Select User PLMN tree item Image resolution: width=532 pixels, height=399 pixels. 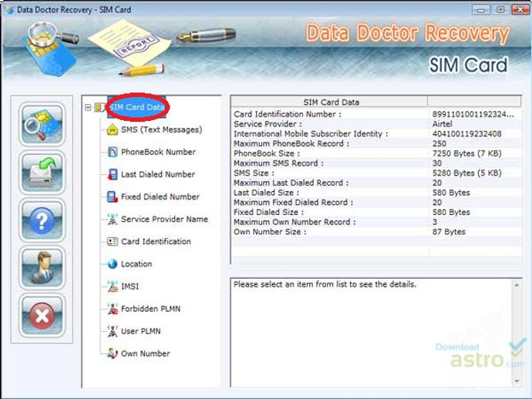(141, 331)
